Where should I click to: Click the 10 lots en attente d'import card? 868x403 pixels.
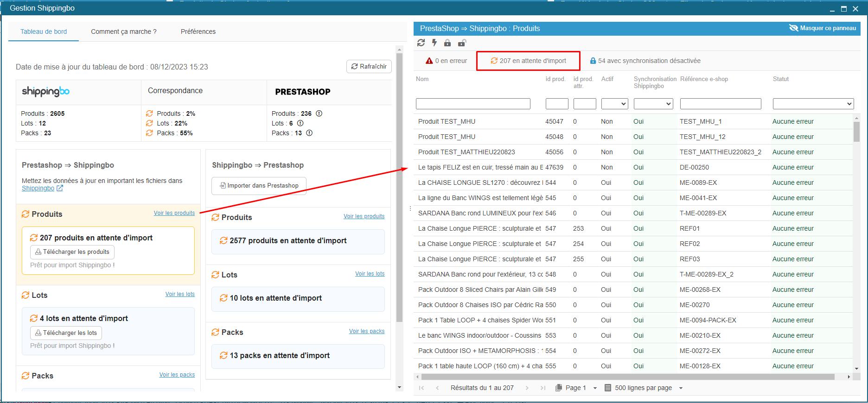[x=298, y=299]
